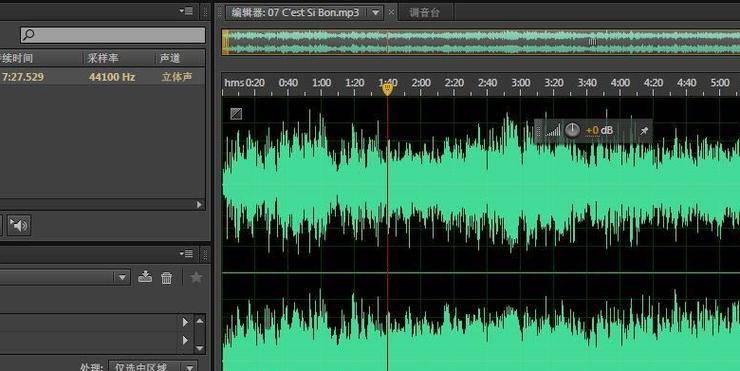Click the playhead marker at 1:40
This screenshot has height=371, width=740.
[387, 89]
